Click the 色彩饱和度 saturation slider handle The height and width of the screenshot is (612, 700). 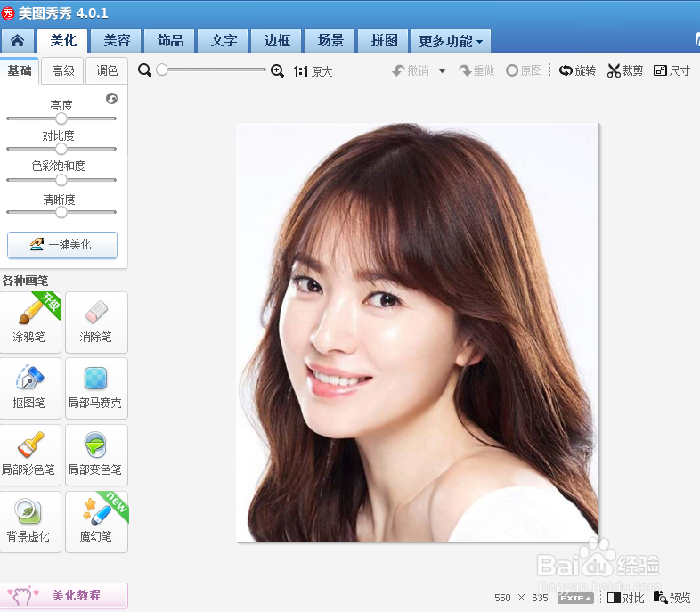click(61, 180)
